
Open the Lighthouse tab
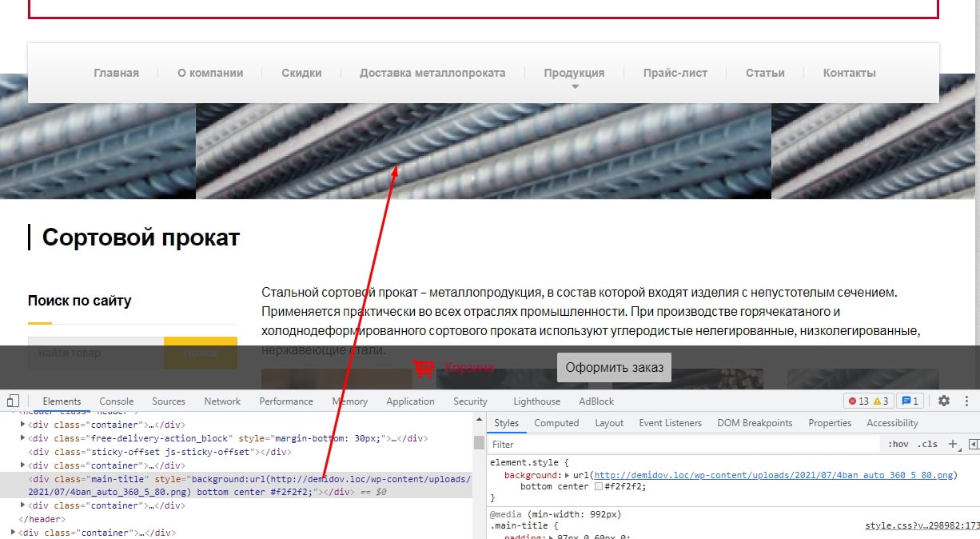(536, 401)
